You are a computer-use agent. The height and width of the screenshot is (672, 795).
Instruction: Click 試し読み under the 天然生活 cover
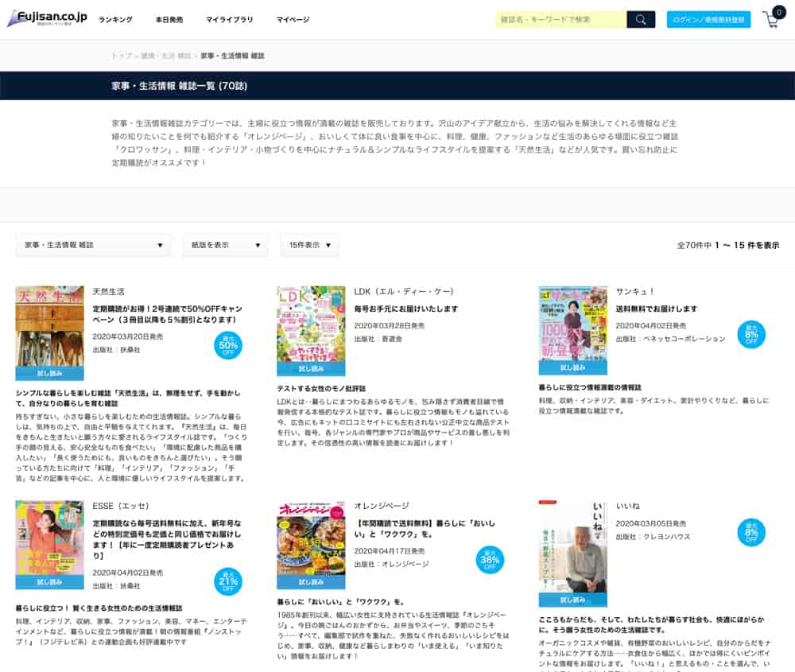coord(49,373)
